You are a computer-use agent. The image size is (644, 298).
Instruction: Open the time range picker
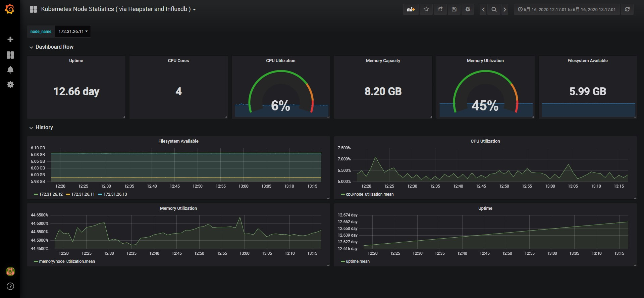coord(567,9)
